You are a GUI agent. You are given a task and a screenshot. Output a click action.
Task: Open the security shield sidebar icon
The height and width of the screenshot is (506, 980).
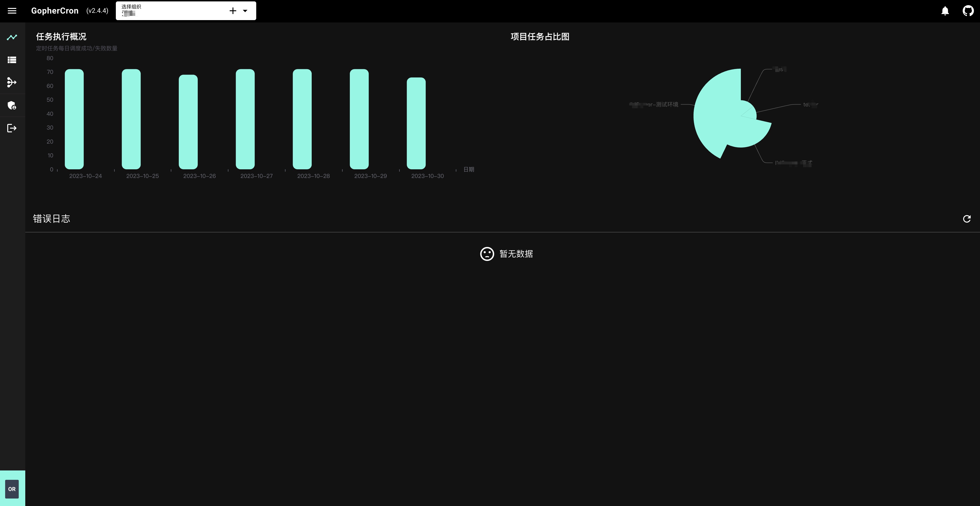coord(12,105)
